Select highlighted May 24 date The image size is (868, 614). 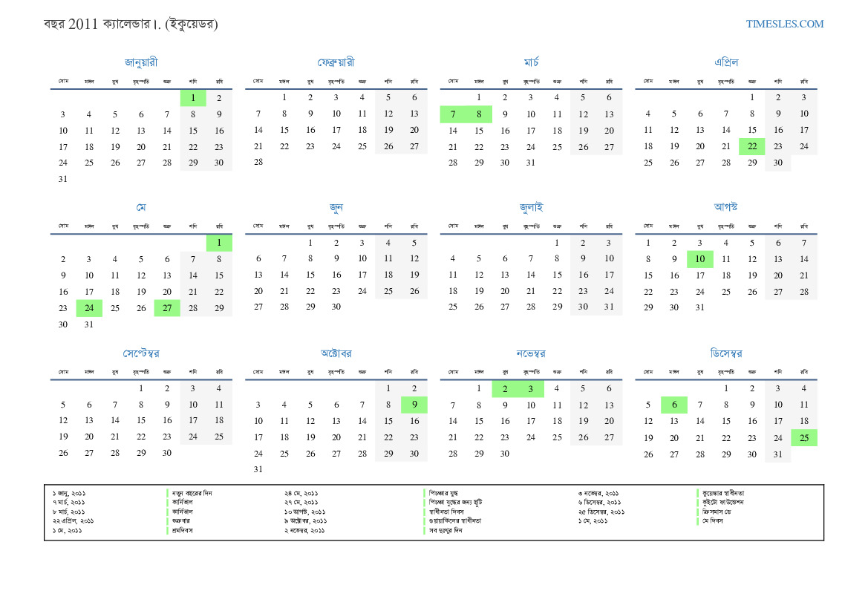(x=89, y=308)
